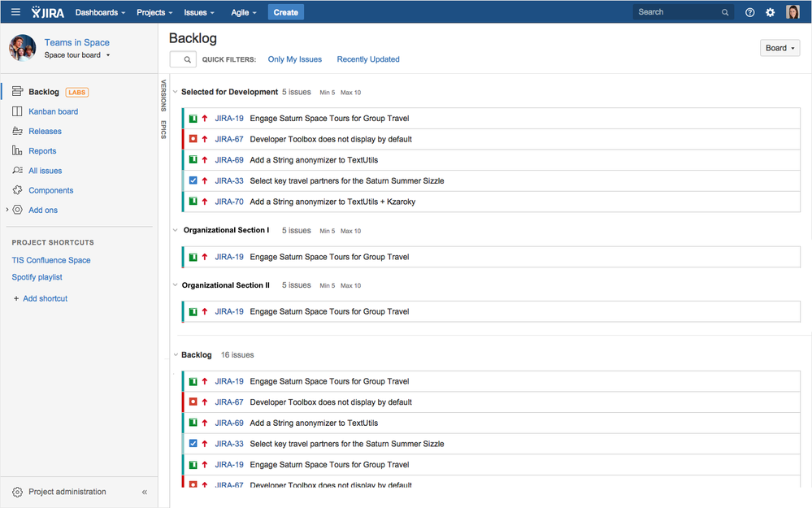This screenshot has width=812, height=508.
Task: Collapse the sidebar with the double chevron
Action: 145,492
